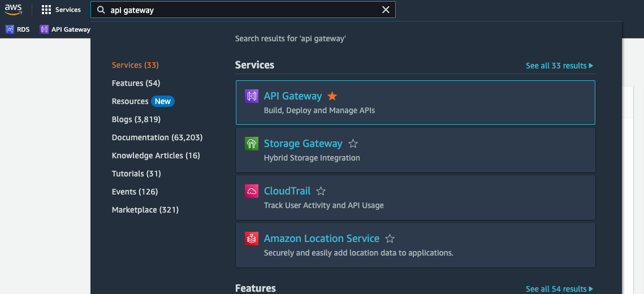This screenshot has height=294, width=644.
Task: Star the Amazon Location Service result
Action: pyautogui.click(x=390, y=239)
